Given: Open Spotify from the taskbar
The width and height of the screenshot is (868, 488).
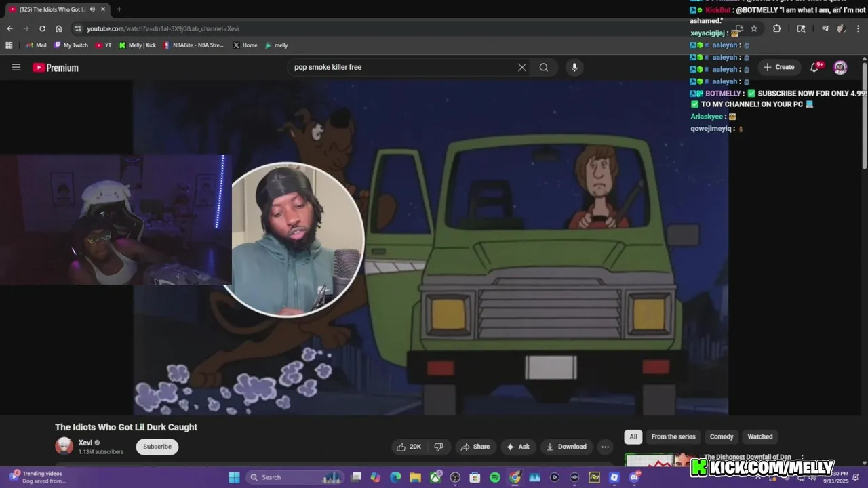Looking at the screenshot, I should (495, 477).
